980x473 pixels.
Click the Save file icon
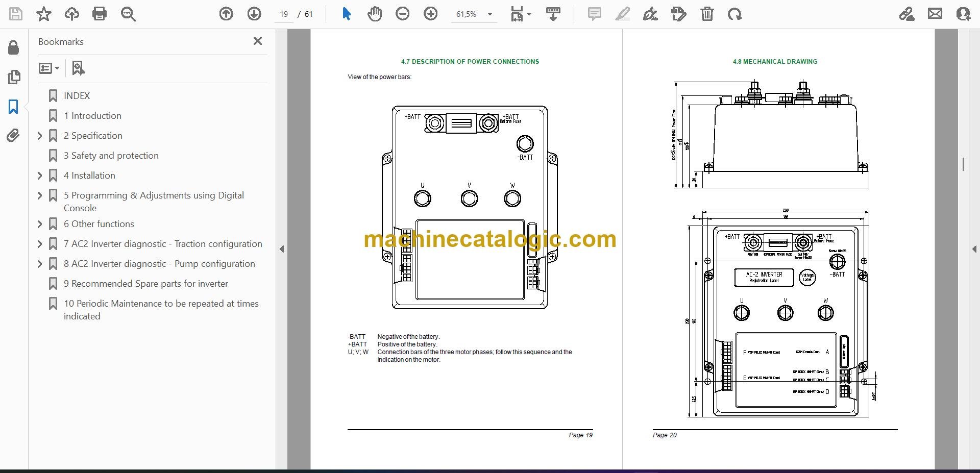coord(16,14)
